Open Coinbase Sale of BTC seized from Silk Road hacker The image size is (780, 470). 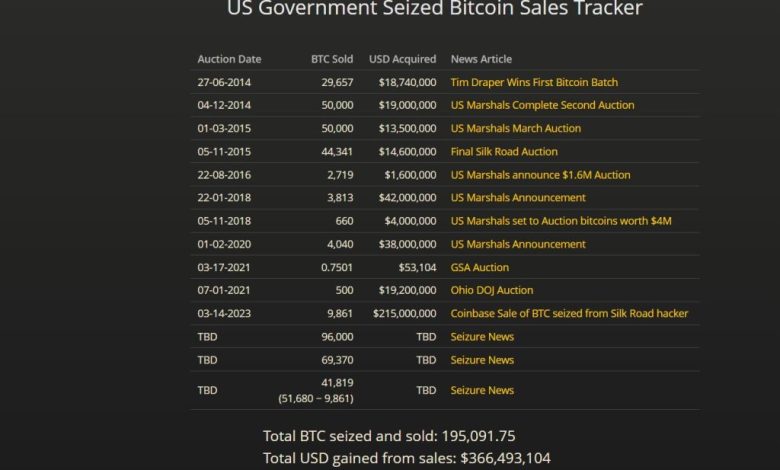[569, 313]
